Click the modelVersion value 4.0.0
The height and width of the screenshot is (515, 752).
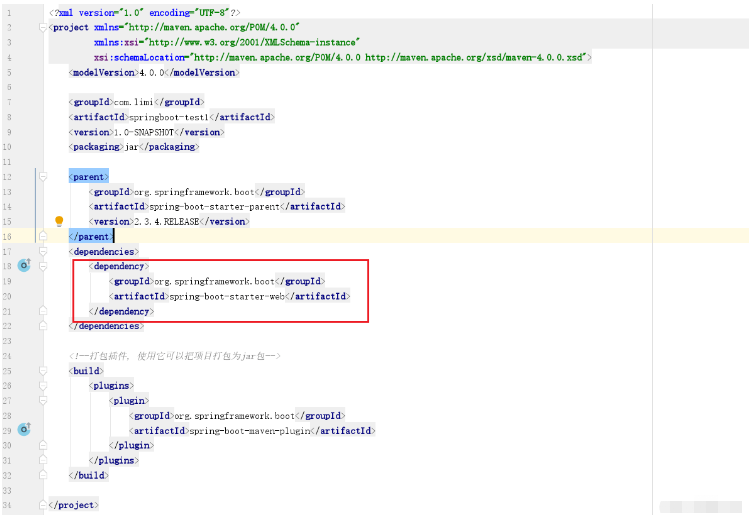coord(152,72)
